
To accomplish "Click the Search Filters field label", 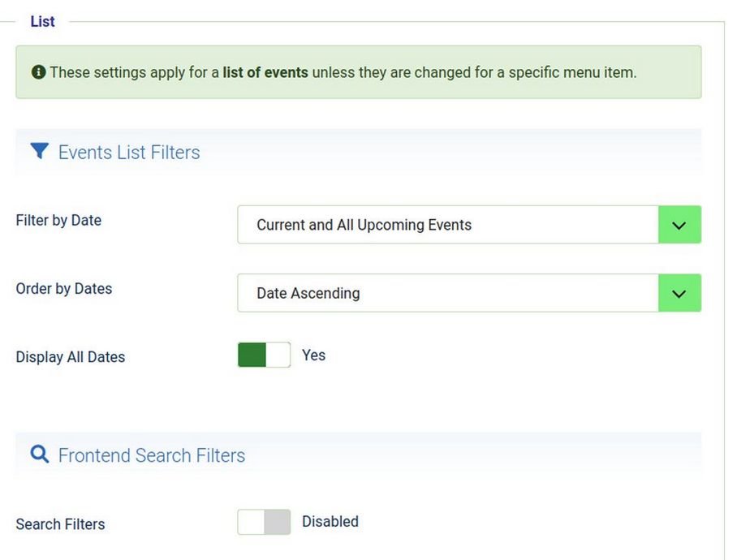I will [x=60, y=524].
